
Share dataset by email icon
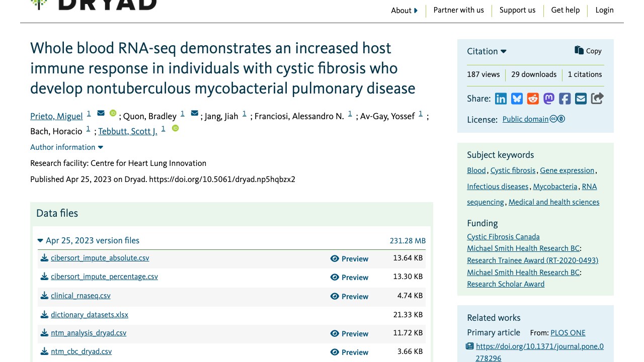[581, 99]
